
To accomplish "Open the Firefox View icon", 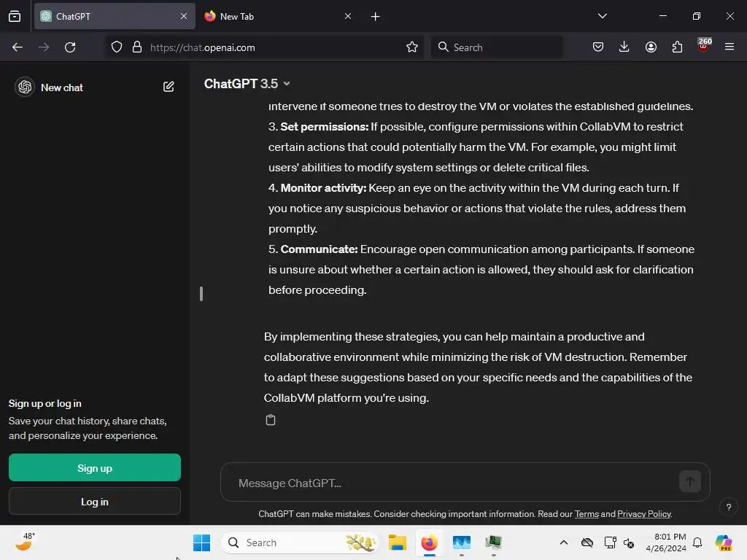I will pos(15,16).
